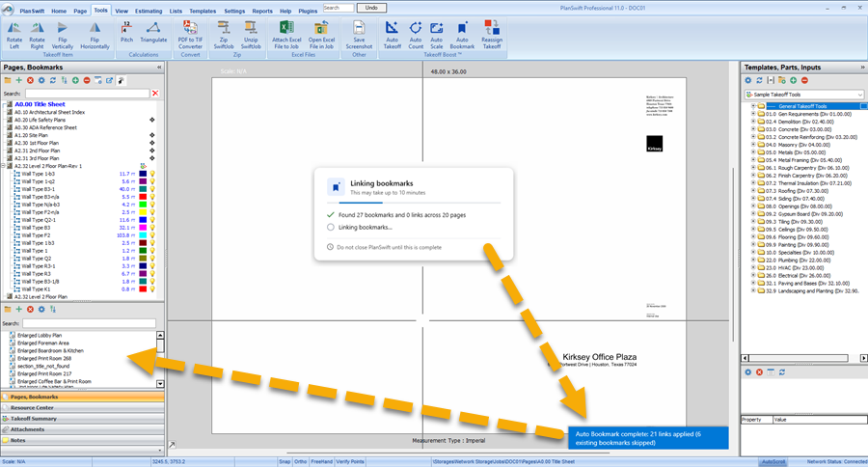Toggle light bulb visibility for Wall Type B3-1
868x467 pixels.
point(152,189)
